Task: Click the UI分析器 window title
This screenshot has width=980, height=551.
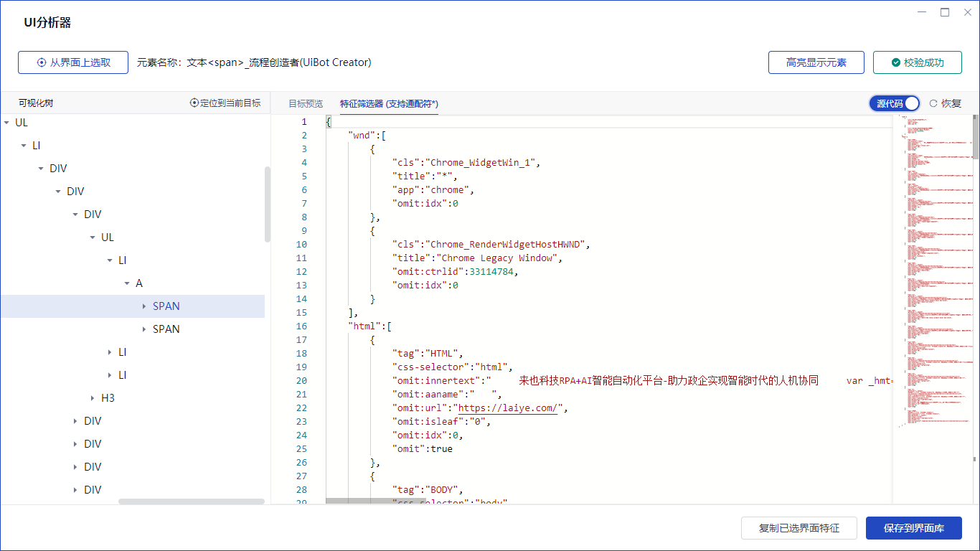Action: [x=47, y=23]
